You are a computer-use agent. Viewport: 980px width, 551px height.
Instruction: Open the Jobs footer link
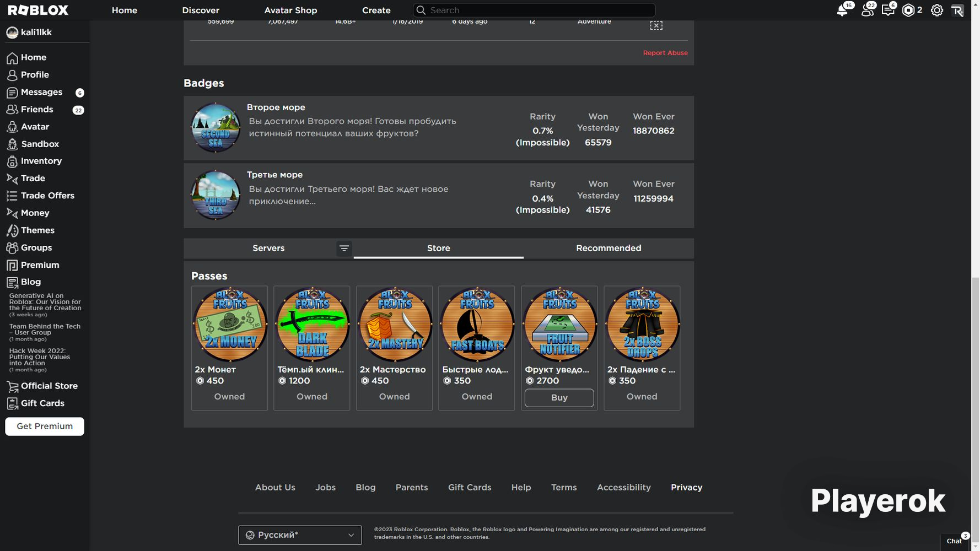pos(325,487)
